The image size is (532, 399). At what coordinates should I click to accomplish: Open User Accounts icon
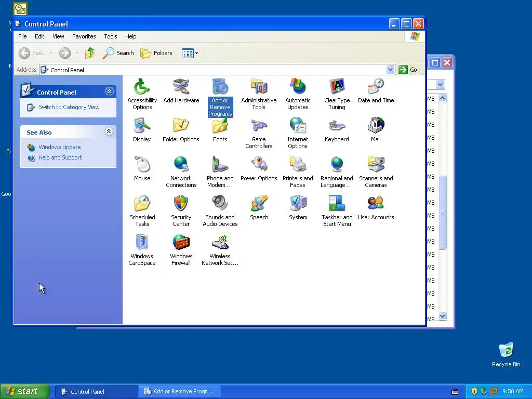(x=376, y=207)
